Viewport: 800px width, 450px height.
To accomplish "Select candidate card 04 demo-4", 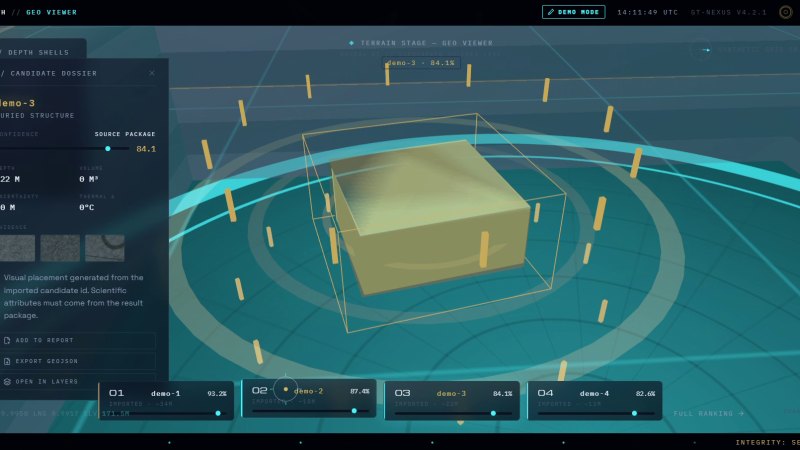I will (594, 401).
